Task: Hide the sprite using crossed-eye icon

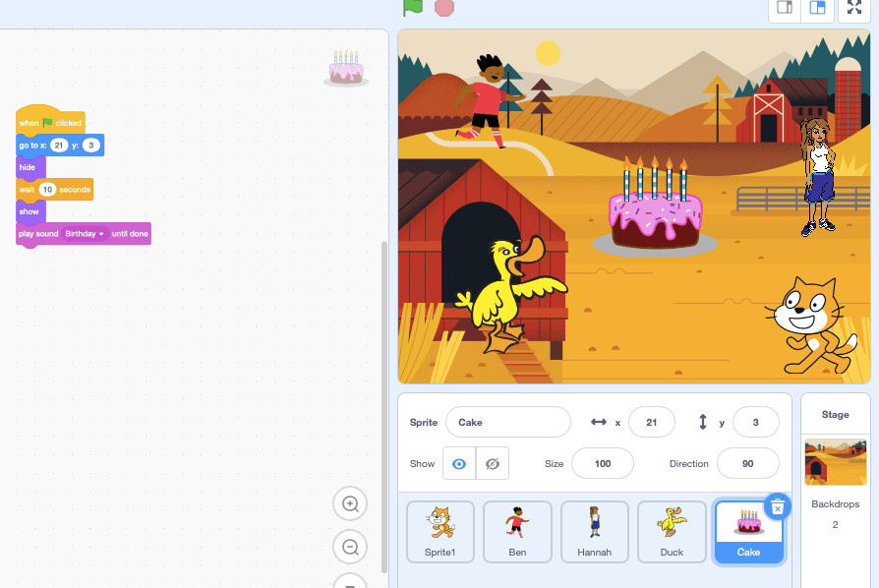Action: click(x=493, y=463)
